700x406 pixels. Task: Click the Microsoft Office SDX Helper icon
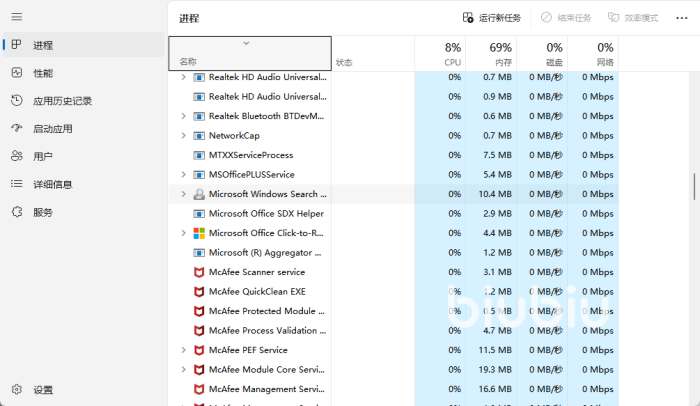199,214
